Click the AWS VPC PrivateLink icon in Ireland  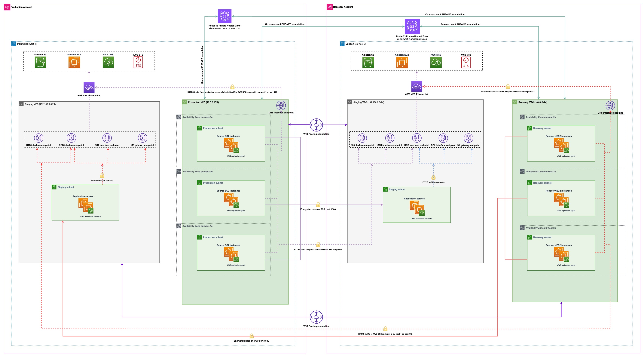coord(89,88)
